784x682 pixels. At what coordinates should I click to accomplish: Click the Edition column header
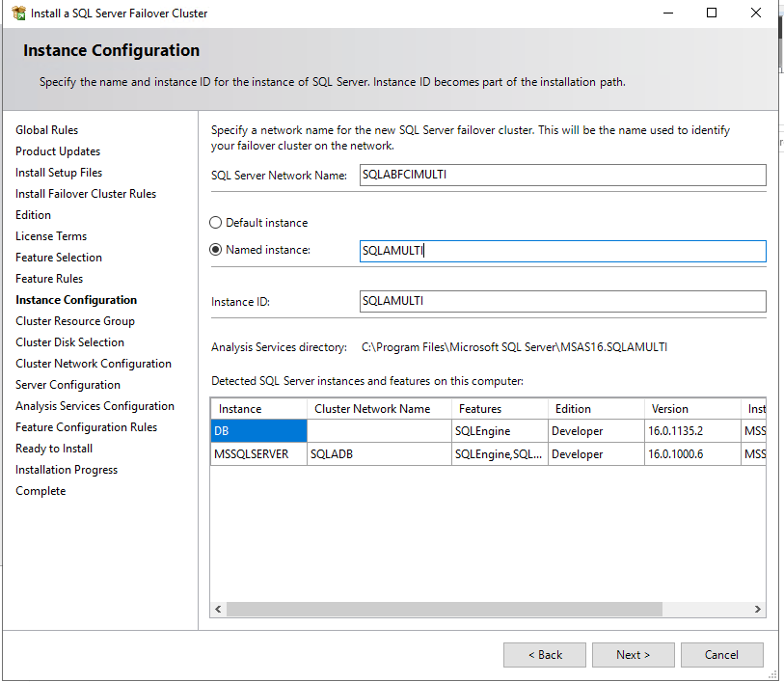point(597,409)
